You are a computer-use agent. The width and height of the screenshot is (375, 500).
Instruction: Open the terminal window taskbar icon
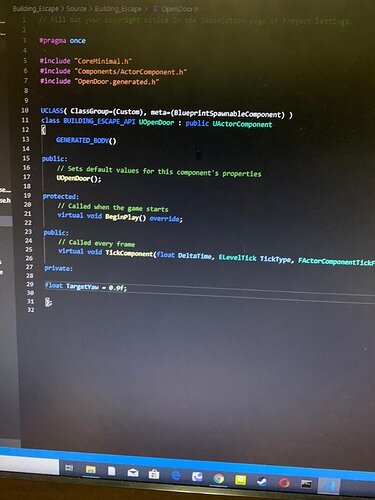point(306,484)
